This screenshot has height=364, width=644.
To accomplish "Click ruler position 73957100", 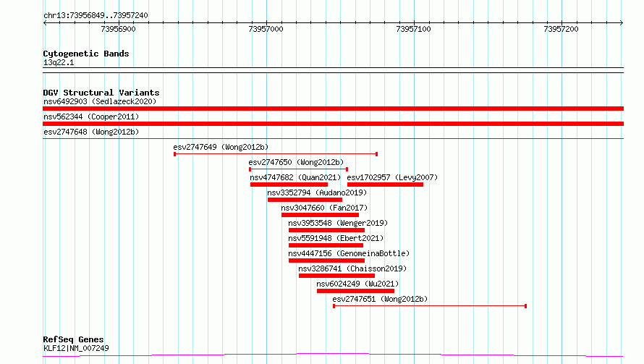I will click(413, 29).
